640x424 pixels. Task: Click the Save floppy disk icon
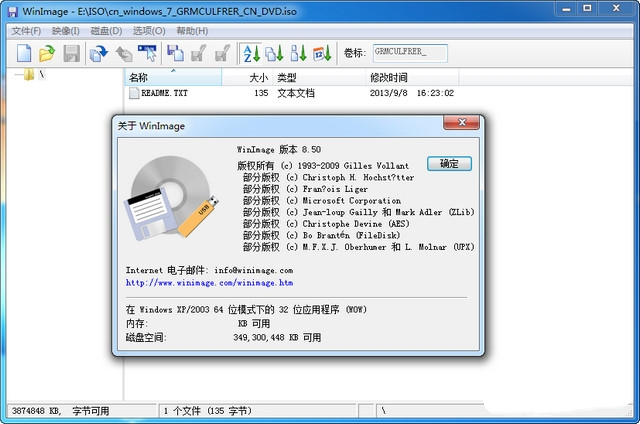click(x=72, y=53)
